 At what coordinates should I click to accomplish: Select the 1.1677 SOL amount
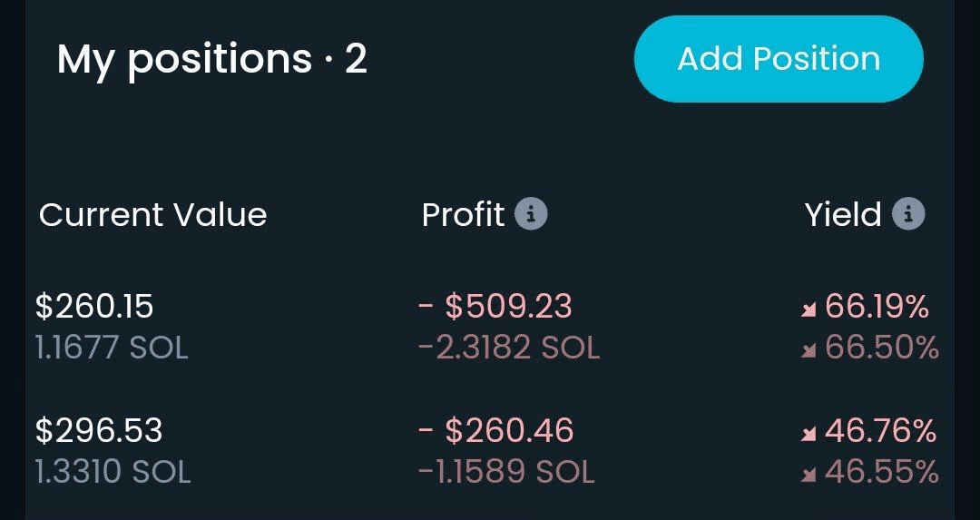pos(112,348)
